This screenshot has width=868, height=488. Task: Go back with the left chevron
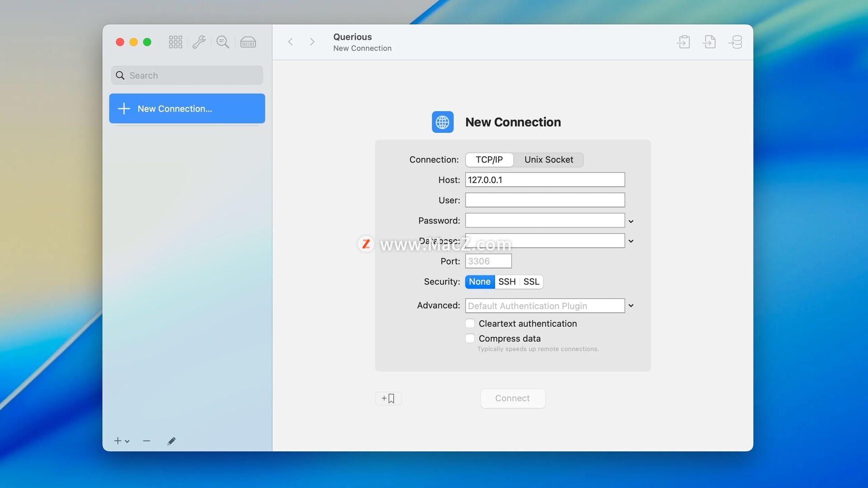tap(291, 42)
